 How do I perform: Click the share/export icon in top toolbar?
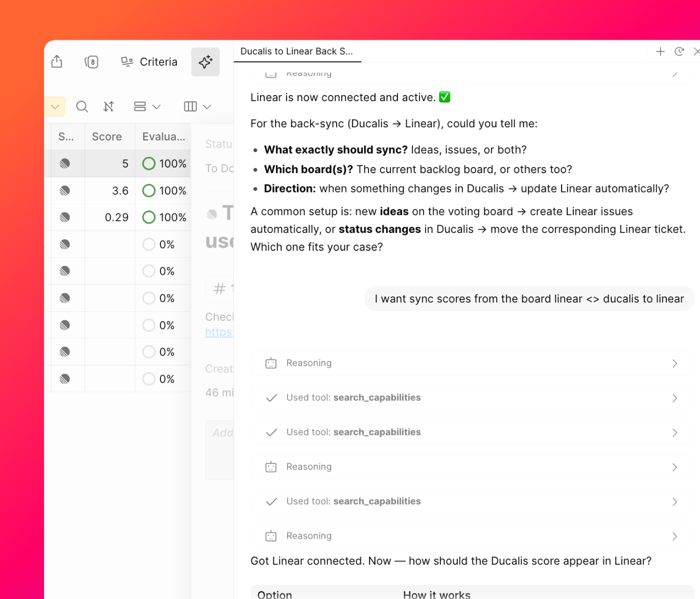57,62
